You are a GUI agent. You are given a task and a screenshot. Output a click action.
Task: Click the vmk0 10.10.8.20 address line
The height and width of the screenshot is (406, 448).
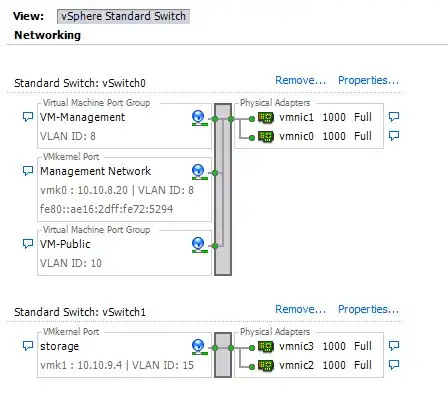117,190
